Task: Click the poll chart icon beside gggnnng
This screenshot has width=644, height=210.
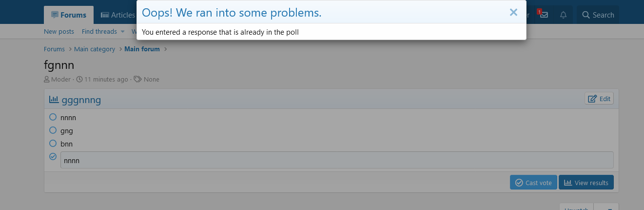Action: pos(54,100)
